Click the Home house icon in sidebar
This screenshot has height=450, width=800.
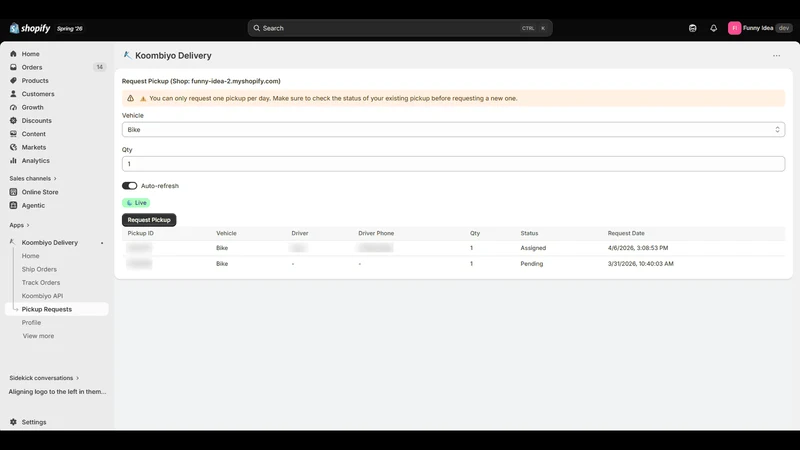tap(13, 54)
